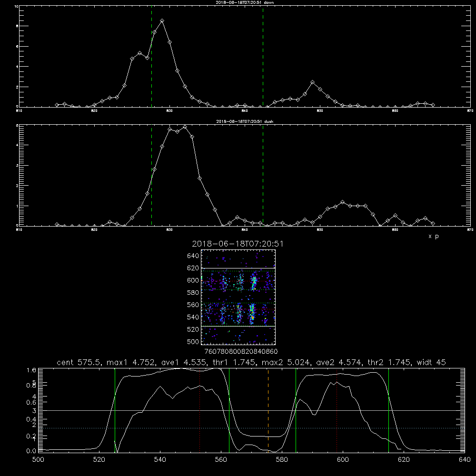
Task: Click the "max2 5.024" value in the stats line
Action: pyautogui.click(x=287, y=362)
